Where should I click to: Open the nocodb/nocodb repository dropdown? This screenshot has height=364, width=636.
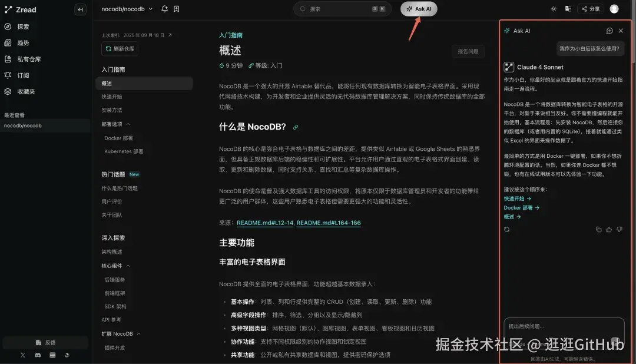pyautogui.click(x=126, y=9)
